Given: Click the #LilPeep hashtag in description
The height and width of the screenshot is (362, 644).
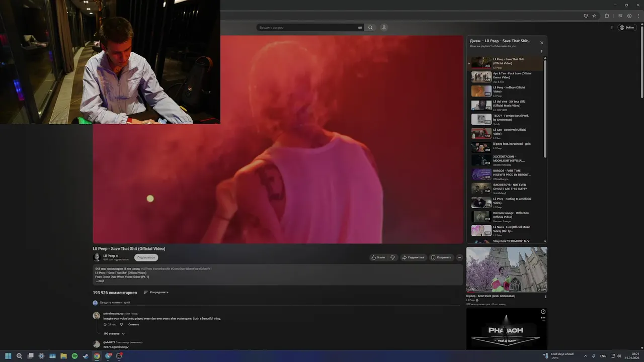Looking at the screenshot, I should click(146, 269).
